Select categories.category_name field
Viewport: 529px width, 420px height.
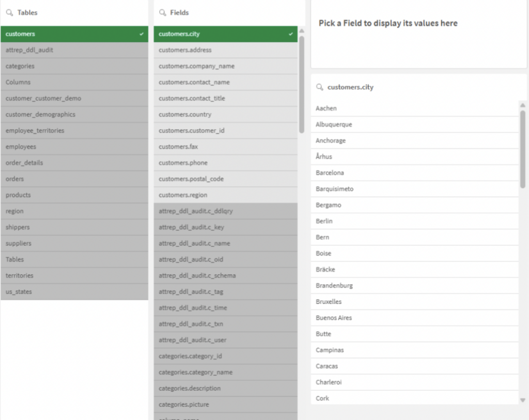[225, 372]
